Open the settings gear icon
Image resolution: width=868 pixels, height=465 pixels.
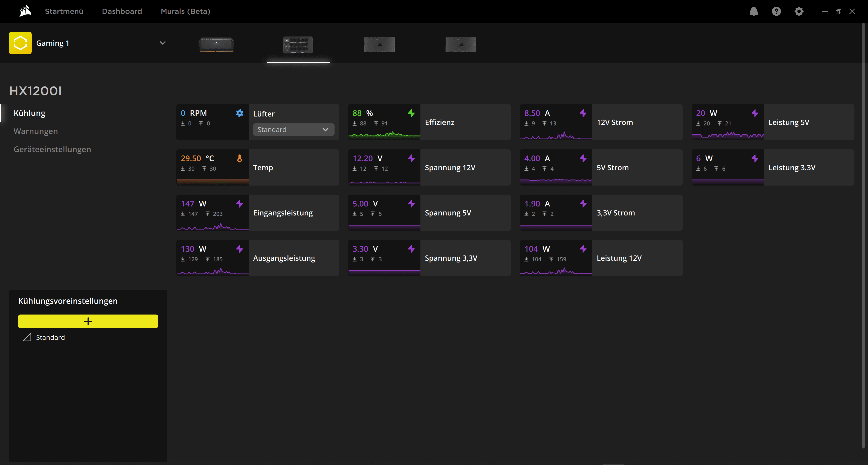point(799,12)
